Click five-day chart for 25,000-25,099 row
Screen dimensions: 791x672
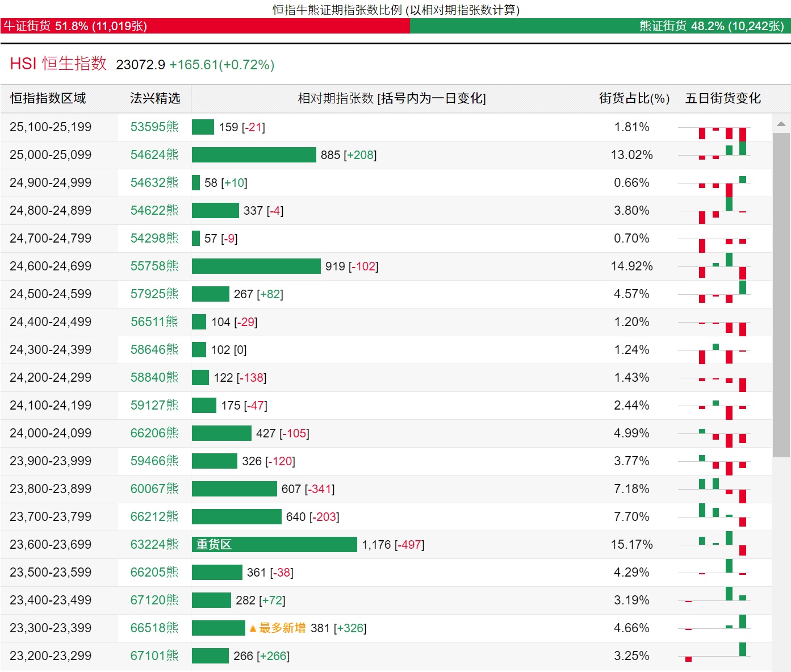(714, 151)
